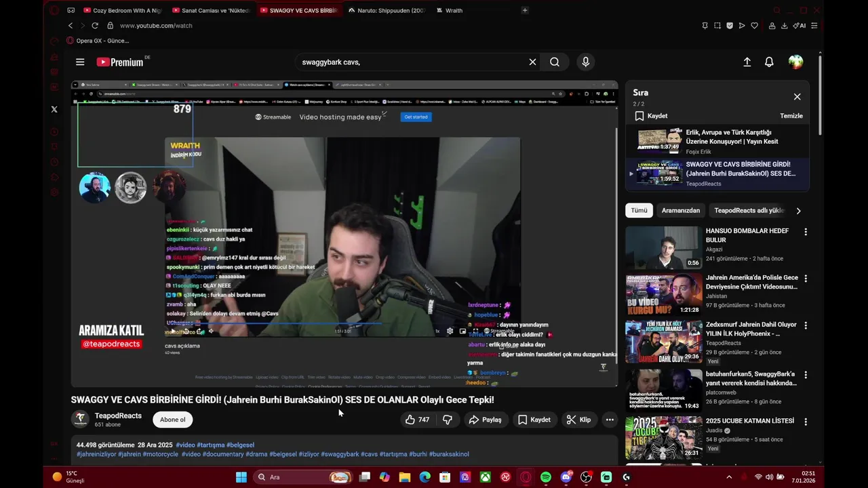The width and height of the screenshot is (868, 488).
Task: Open browser downloads icon in toolbar
Action: (785, 26)
